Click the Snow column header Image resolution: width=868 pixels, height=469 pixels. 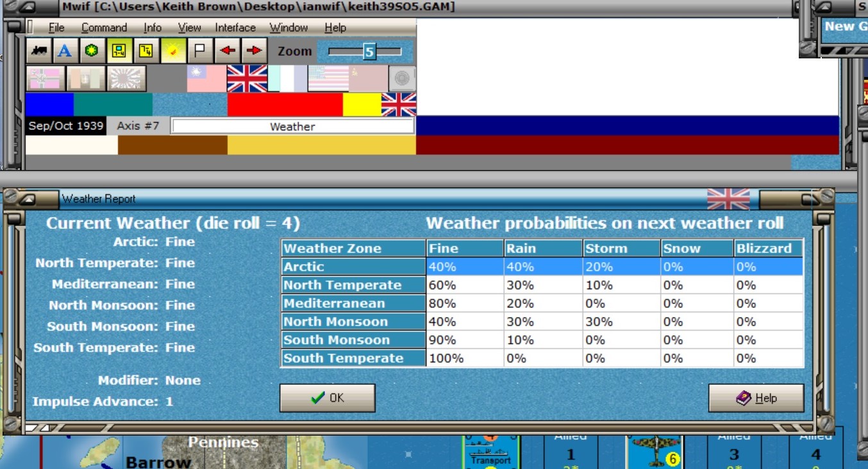click(697, 248)
